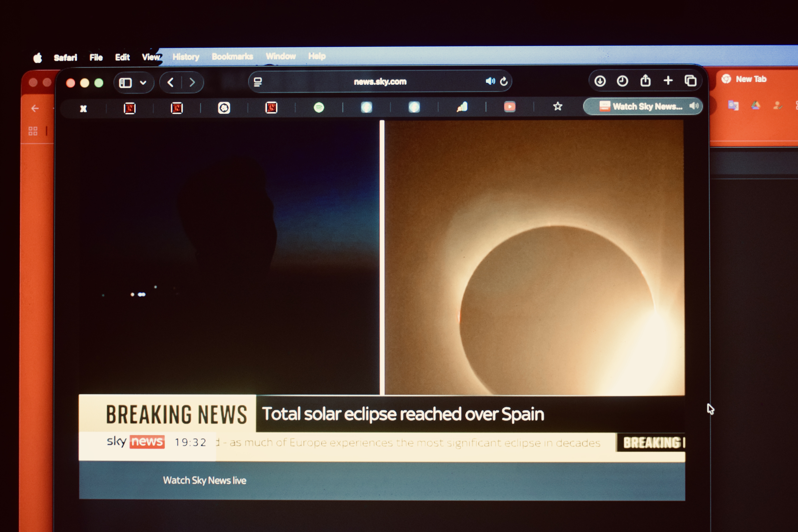This screenshot has height=532, width=798.
Task: Open the Help menu
Action: click(x=317, y=56)
